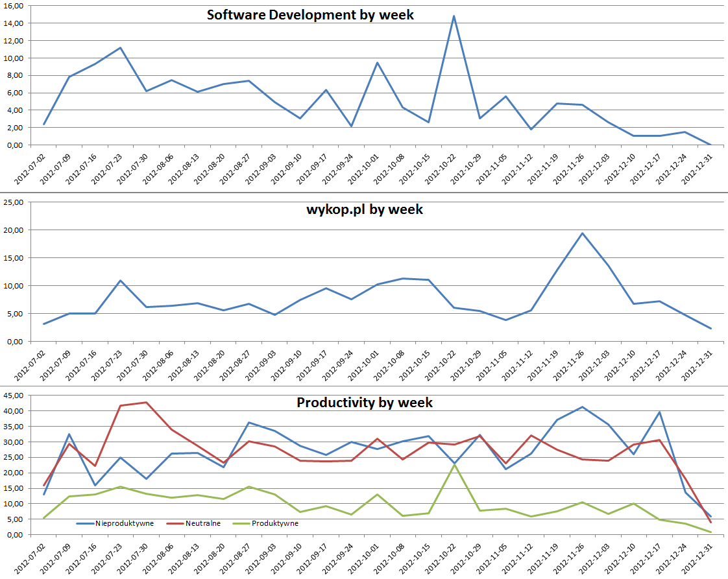Click the Produktywne legend entry
This screenshot has height=579, width=728.
pos(274,523)
